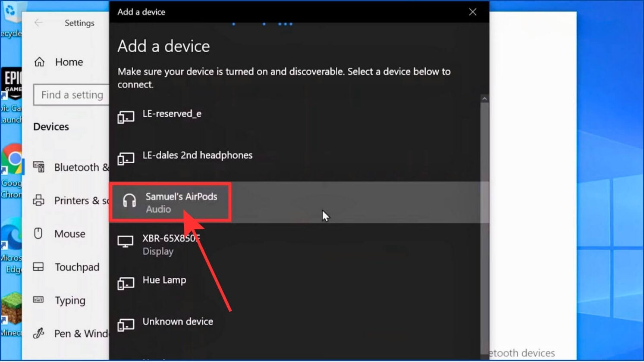
Task: Go back using the Settings back arrow
Action: tap(38, 23)
